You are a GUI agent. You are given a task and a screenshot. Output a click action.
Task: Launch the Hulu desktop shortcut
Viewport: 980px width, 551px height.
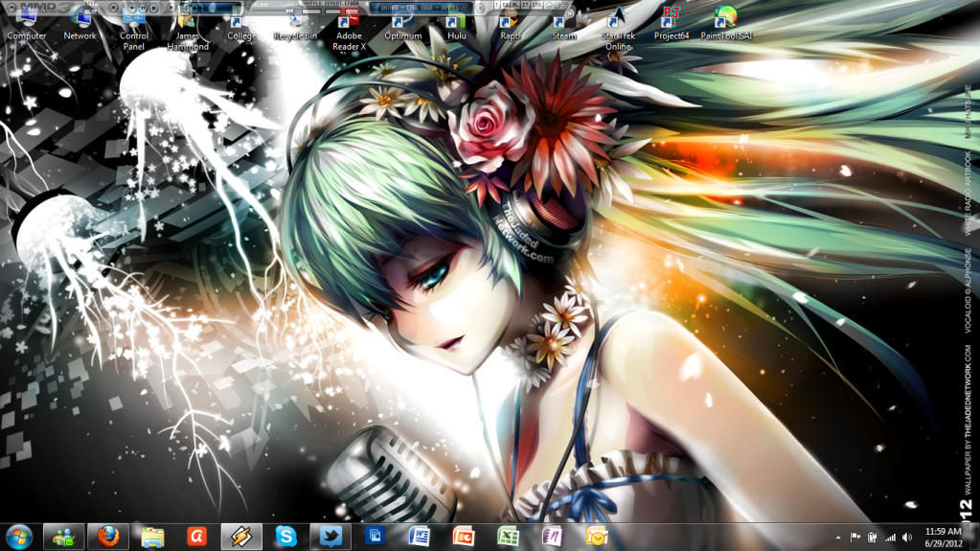tap(456, 25)
